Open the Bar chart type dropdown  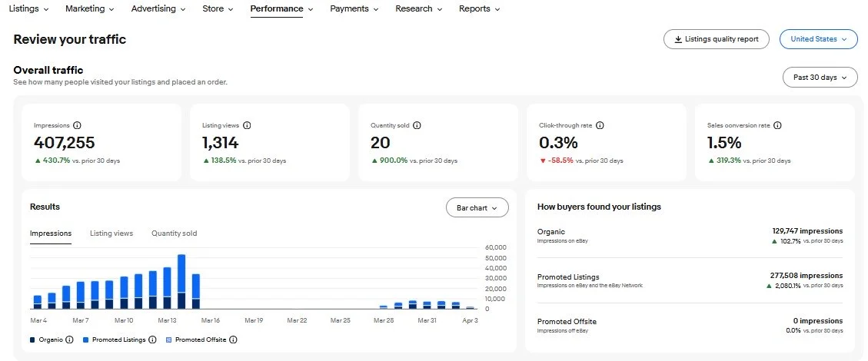(477, 207)
